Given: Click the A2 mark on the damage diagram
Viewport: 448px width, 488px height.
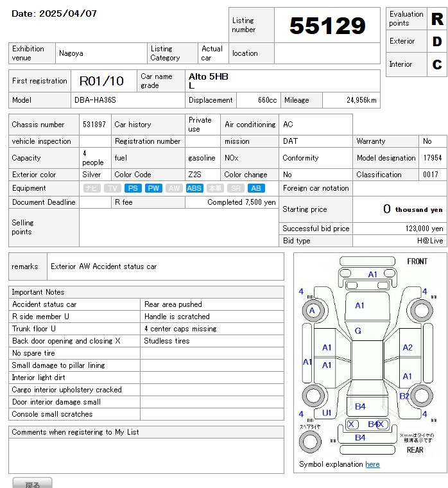Looking at the screenshot, I should (408, 347).
